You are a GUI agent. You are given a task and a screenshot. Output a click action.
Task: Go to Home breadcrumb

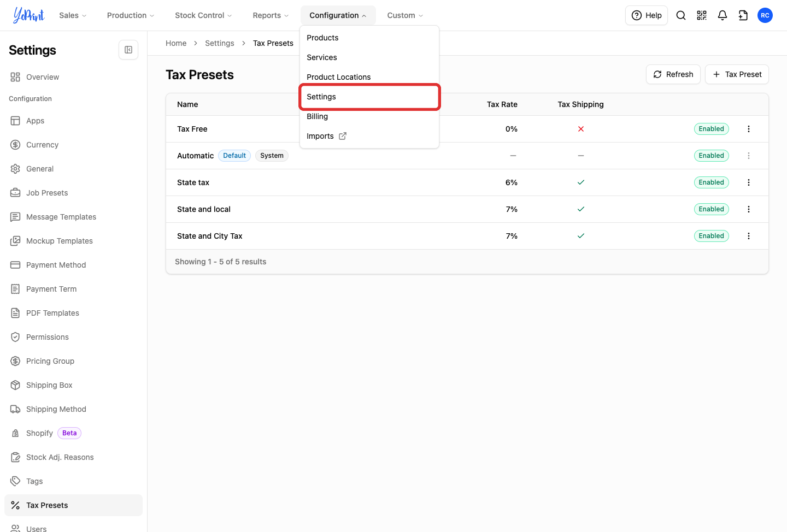(x=176, y=43)
